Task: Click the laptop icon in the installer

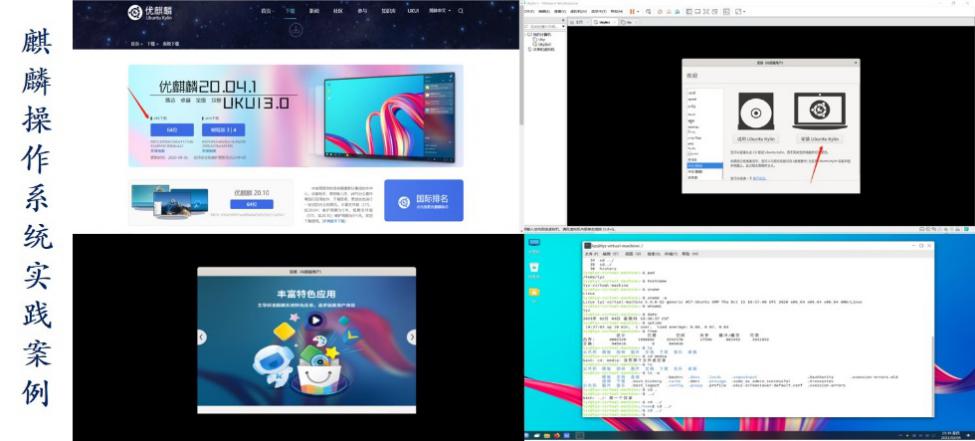Action: 820,111
